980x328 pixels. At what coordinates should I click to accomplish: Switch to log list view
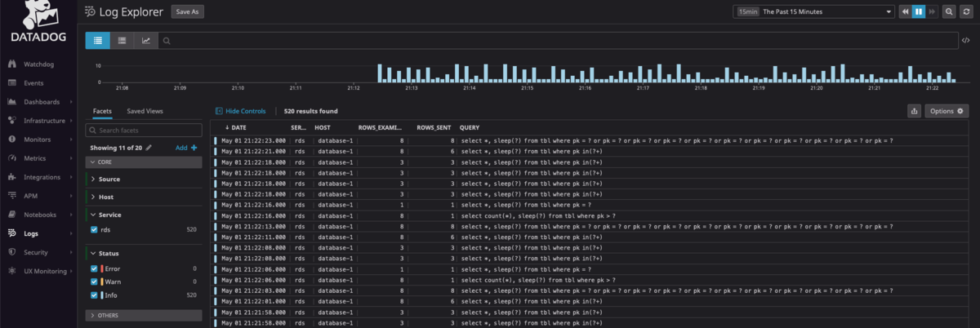97,40
